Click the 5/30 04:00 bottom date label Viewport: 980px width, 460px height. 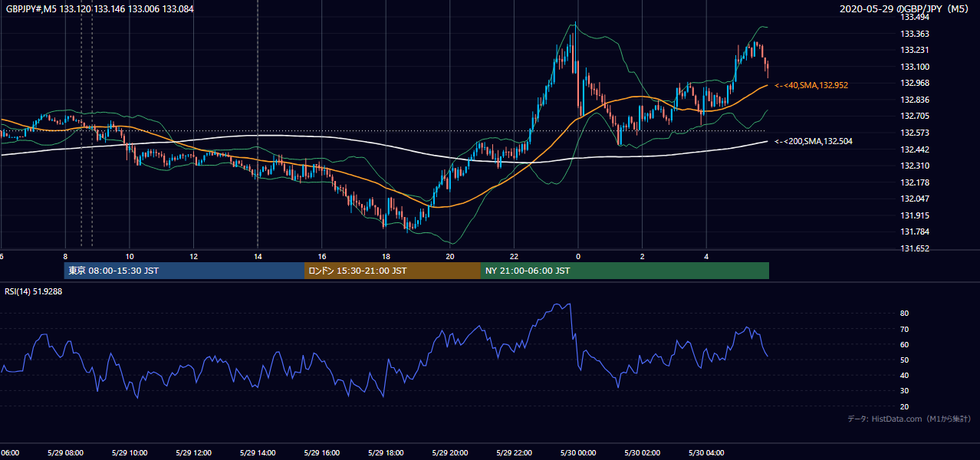pyautogui.click(x=706, y=453)
